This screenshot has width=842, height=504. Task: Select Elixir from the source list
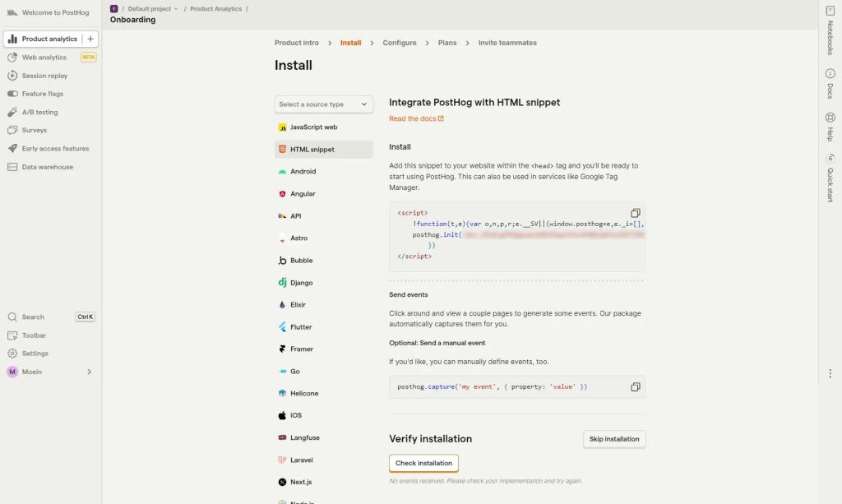(324, 305)
